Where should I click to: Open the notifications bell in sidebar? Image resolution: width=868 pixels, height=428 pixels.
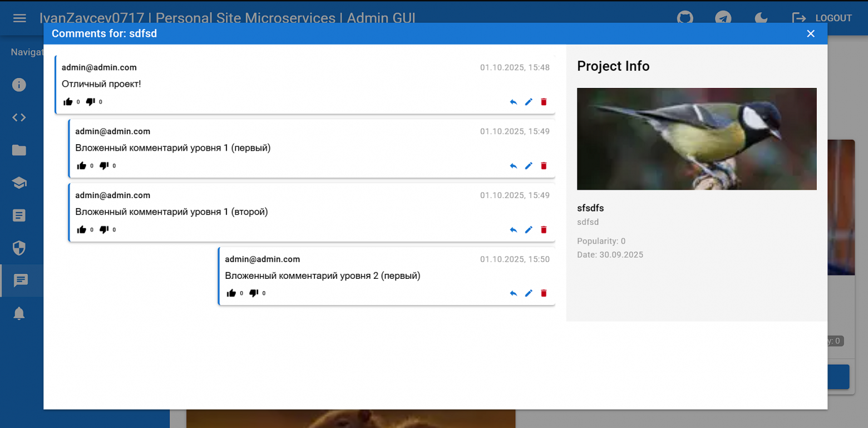pyautogui.click(x=19, y=313)
